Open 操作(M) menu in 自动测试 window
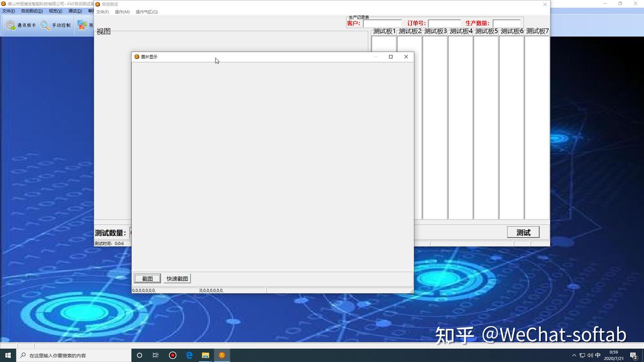The image size is (644, 362). [x=122, y=12]
